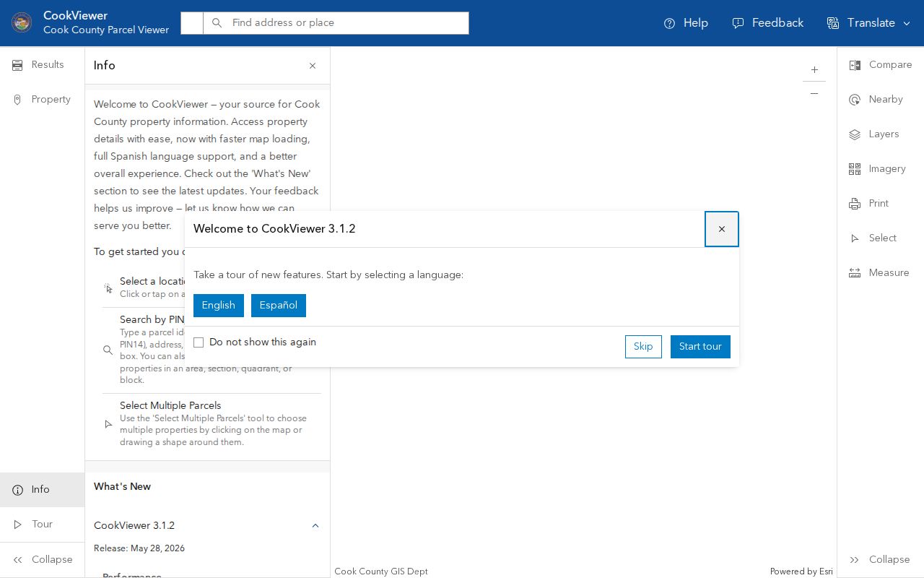
Task: Open the Layers tool
Action: pos(881,134)
